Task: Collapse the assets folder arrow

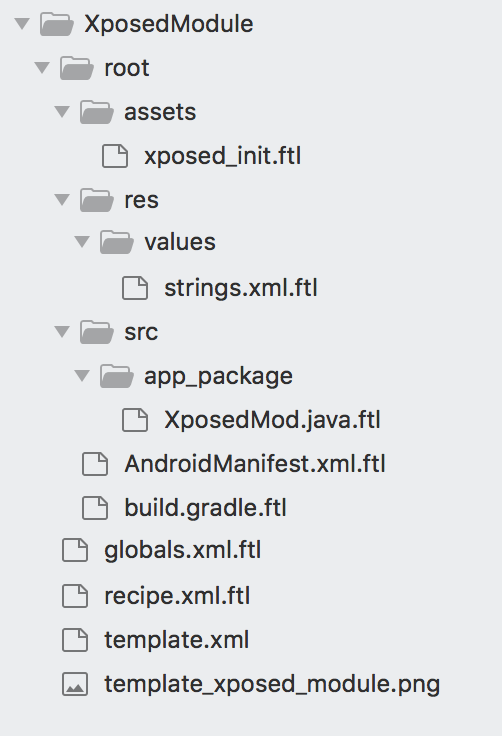Action: point(62,112)
